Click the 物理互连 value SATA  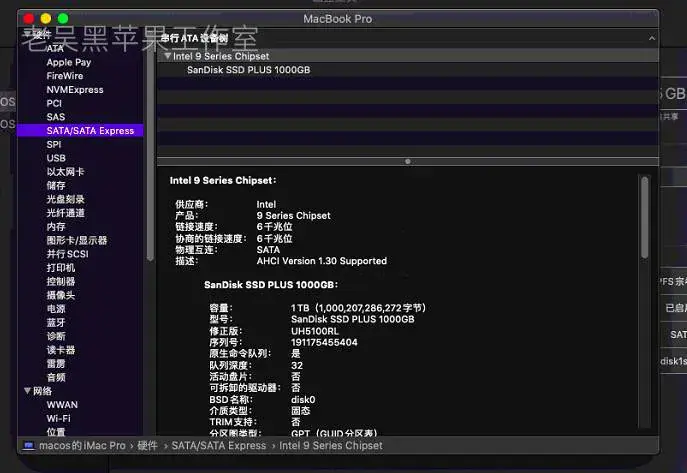point(268,250)
